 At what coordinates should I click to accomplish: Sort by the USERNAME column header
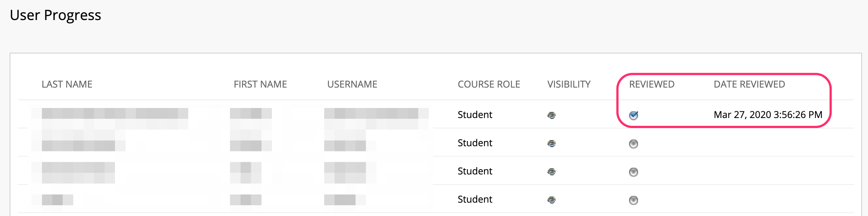(x=352, y=84)
